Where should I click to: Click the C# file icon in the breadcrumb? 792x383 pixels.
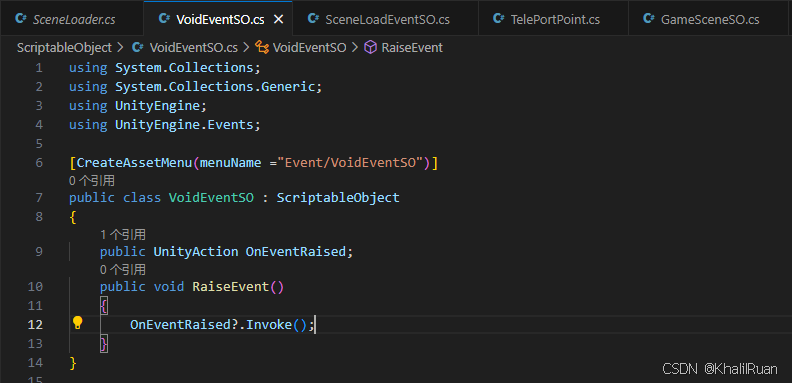tap(137, 47)
